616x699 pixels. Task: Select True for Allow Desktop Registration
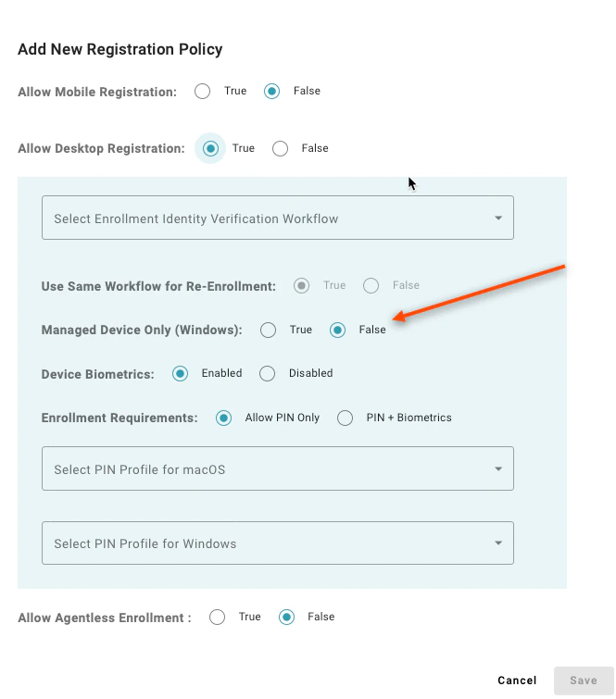pos(210,148)
